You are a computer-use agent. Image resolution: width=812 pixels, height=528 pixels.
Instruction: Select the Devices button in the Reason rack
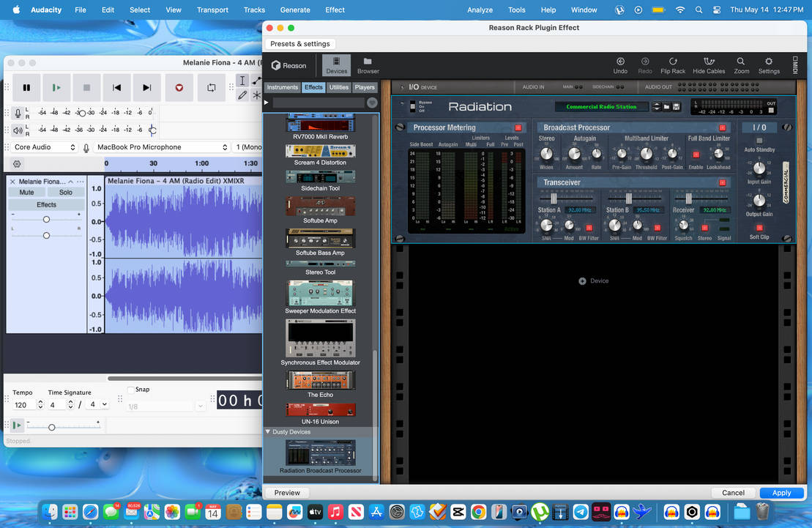coord(337,65)
